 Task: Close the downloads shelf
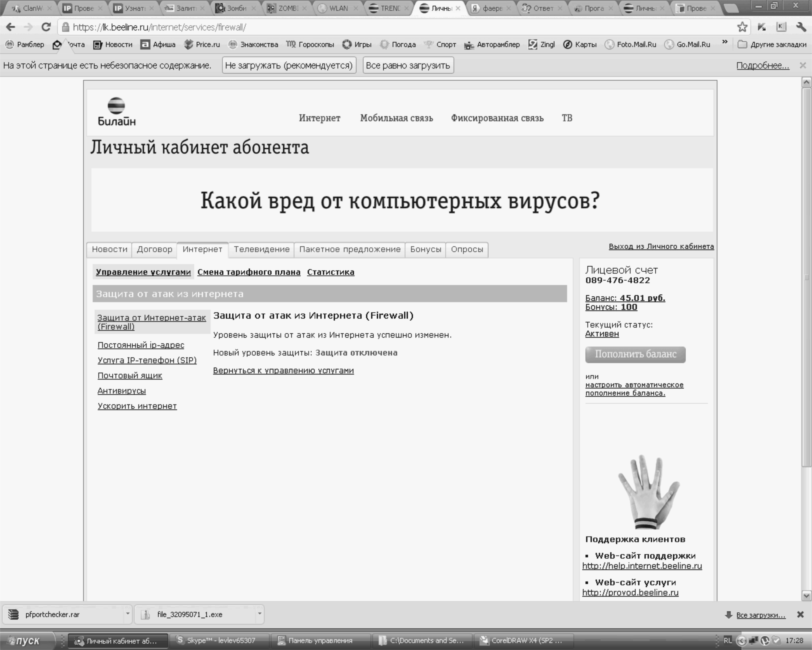(800, 615)
